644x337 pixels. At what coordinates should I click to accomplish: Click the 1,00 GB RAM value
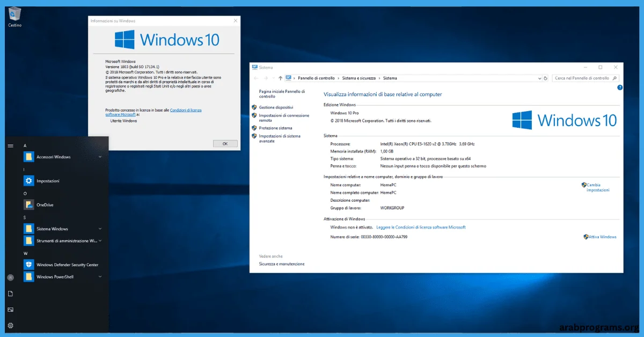tap(387, 151)
